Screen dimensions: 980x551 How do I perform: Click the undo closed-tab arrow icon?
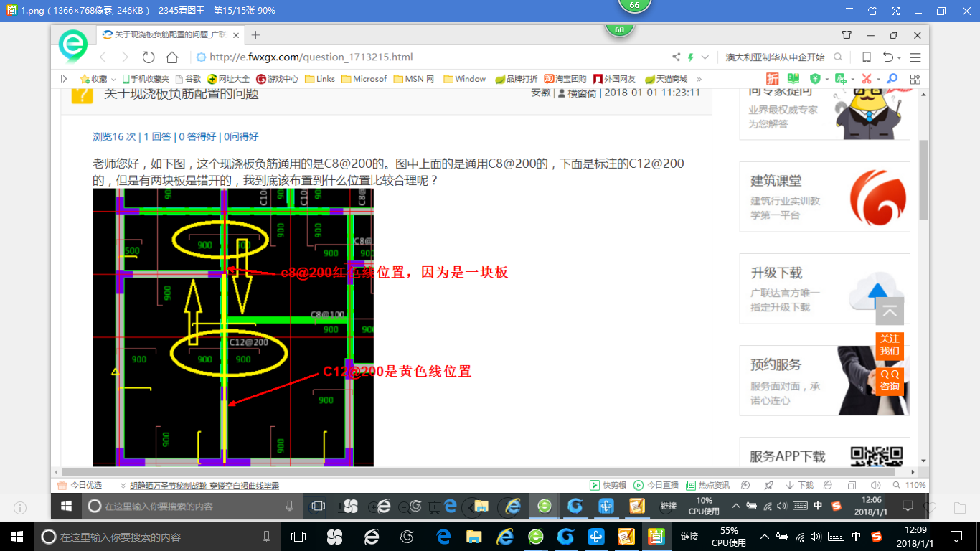tap(889, 57)
